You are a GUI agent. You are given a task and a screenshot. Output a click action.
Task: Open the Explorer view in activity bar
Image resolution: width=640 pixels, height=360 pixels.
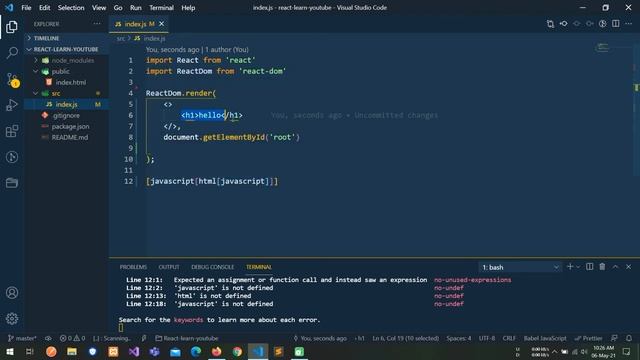pyautogui.click(x=12, y=27)
